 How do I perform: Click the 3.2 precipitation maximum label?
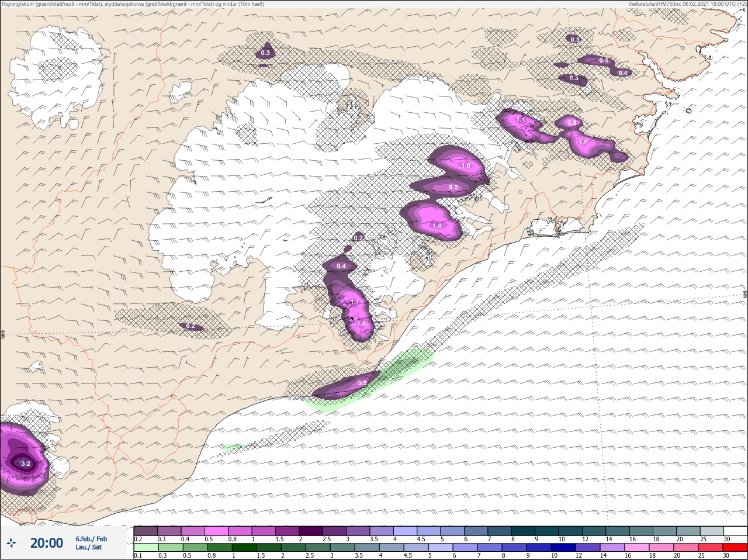click(25, 464)
